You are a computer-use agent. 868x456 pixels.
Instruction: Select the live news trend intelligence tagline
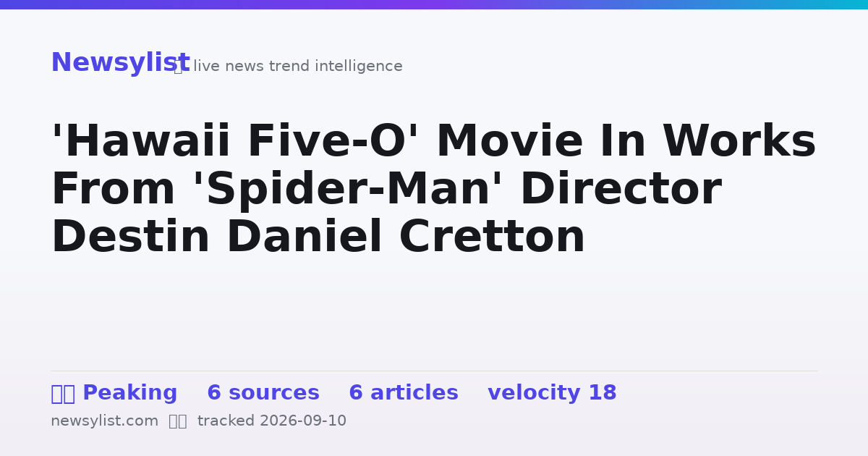297,67
